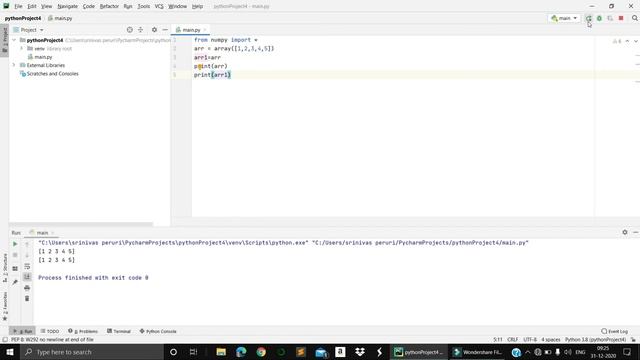
Task: Open the main run configuration dropdown
Action: (x=564, y=18)
